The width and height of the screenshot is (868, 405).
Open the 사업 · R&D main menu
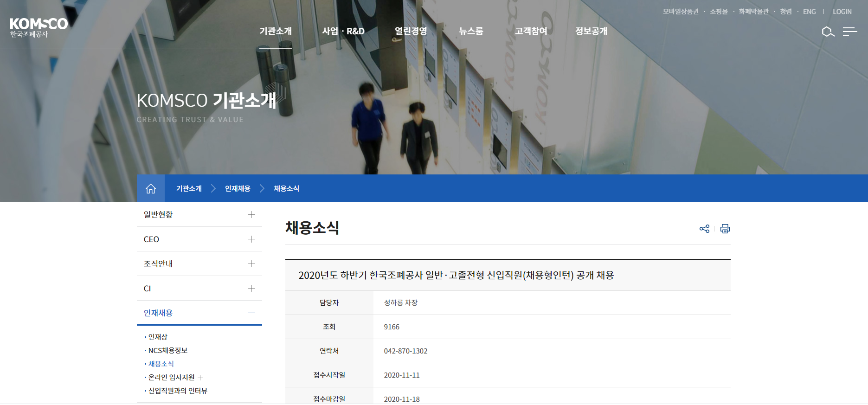pos(343,31)
